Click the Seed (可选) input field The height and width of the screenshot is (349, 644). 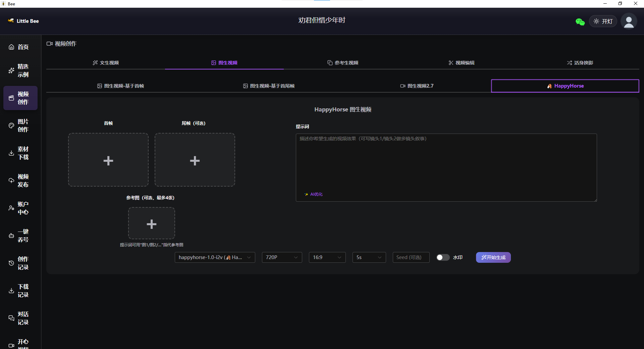pyautogui.click(x=411, y=257)
